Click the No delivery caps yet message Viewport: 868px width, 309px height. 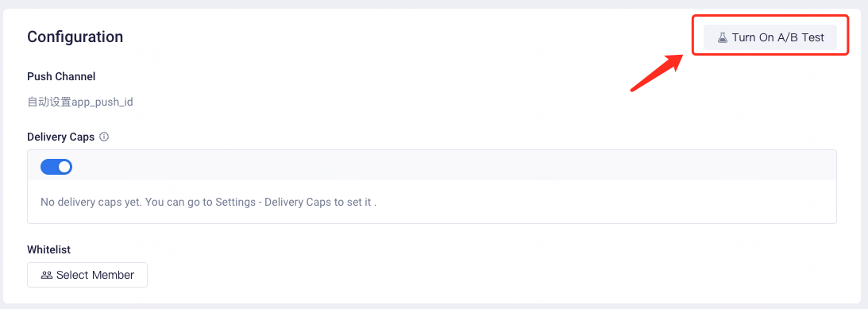209,202
